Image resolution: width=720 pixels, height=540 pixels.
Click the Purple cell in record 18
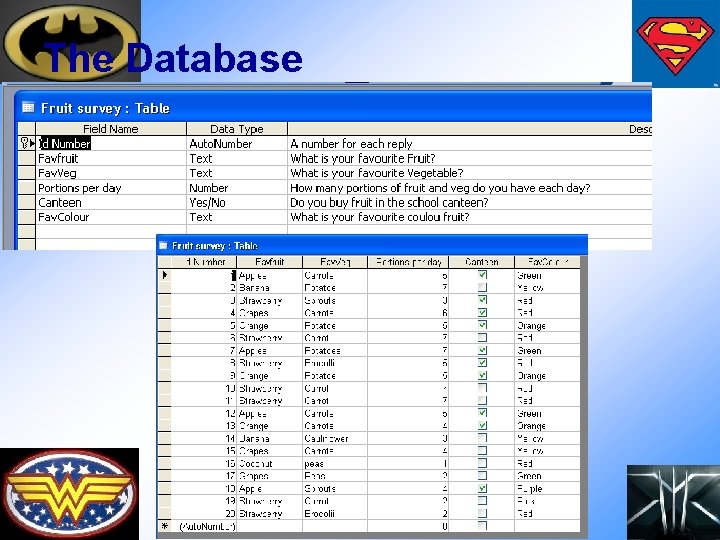(547, 489)
